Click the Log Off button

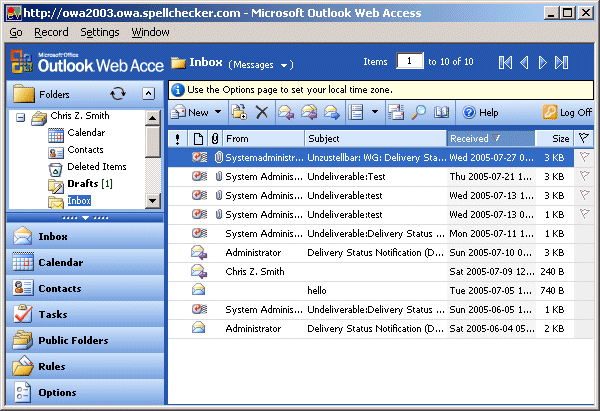click(566, 113)
